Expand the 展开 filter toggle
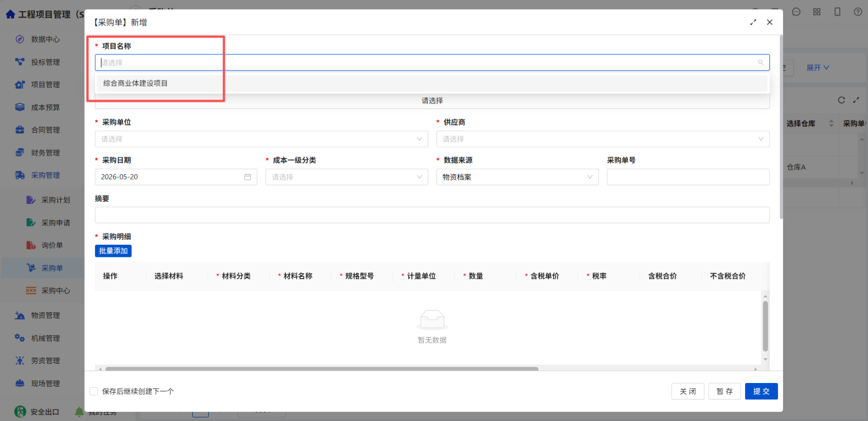Screen dimensions: 868x421 [818, 68]
